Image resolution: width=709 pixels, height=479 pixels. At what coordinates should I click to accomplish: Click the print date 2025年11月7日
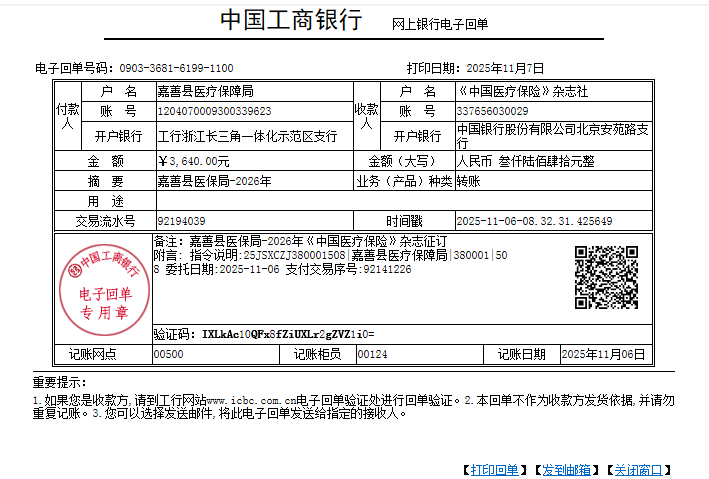(x=505, y=68)
